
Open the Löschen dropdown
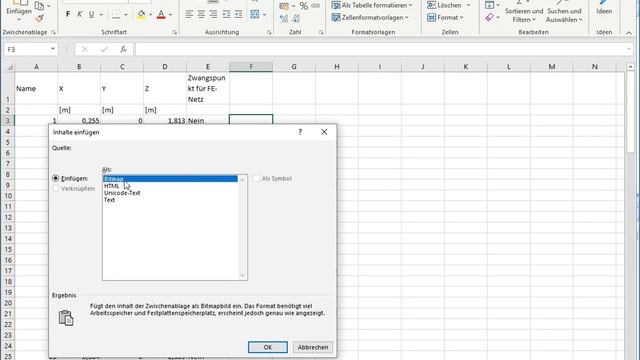(449, 5)
